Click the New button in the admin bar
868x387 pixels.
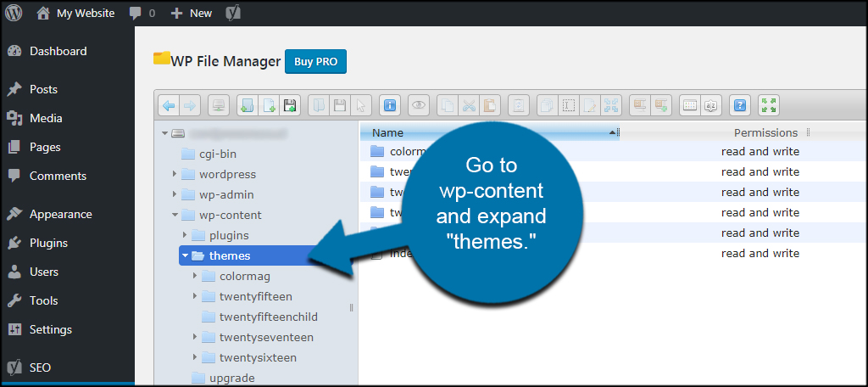191,14
